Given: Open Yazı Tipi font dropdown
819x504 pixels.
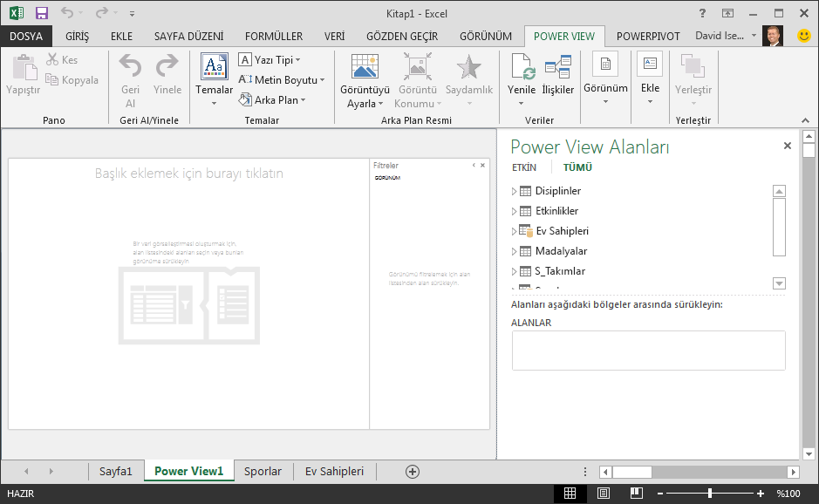Looking at the screenshot, I should point(270,59).
